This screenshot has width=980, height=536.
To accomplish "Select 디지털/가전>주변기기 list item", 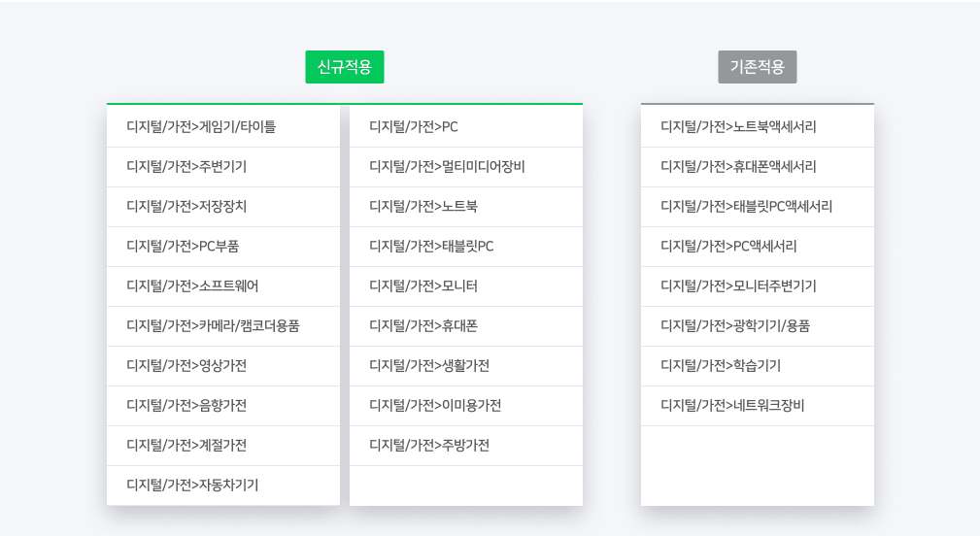I will [x=186, y=167].
